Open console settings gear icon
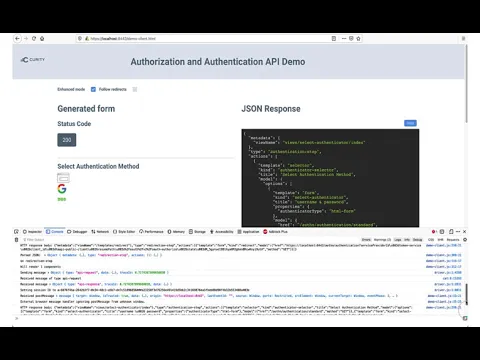480x360 pixels. 465,240
